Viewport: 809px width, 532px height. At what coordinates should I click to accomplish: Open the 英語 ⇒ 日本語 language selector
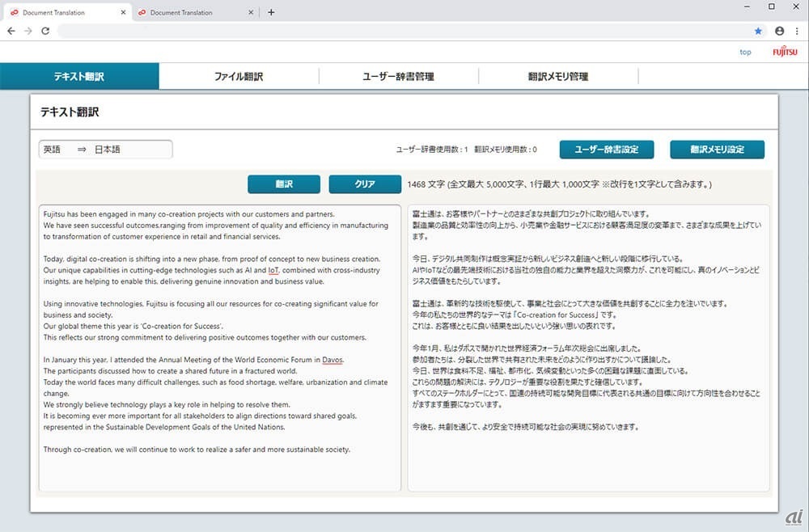105,150
